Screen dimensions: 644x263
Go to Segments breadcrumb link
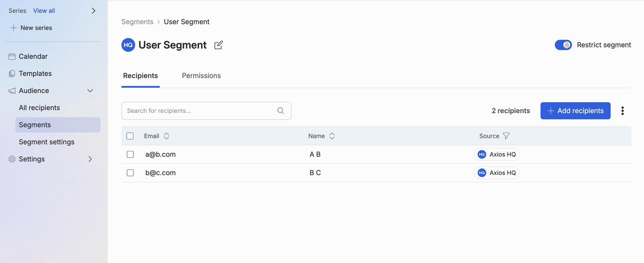click(137, 22)
